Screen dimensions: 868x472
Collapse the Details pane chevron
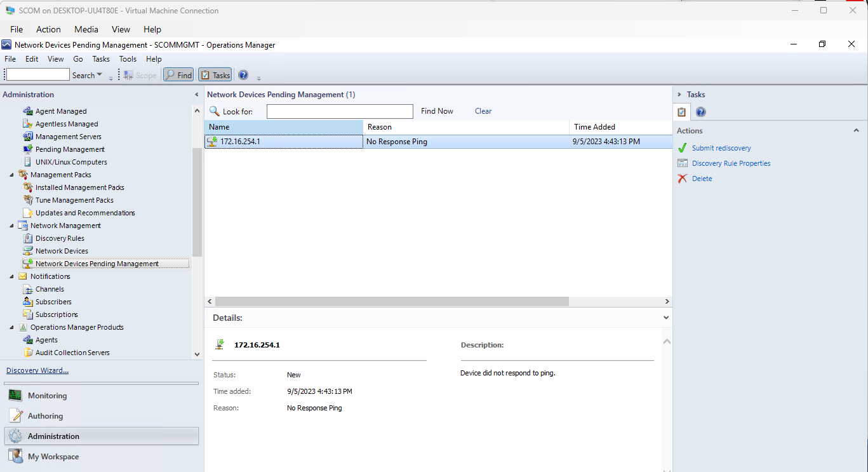click(666, 318)
